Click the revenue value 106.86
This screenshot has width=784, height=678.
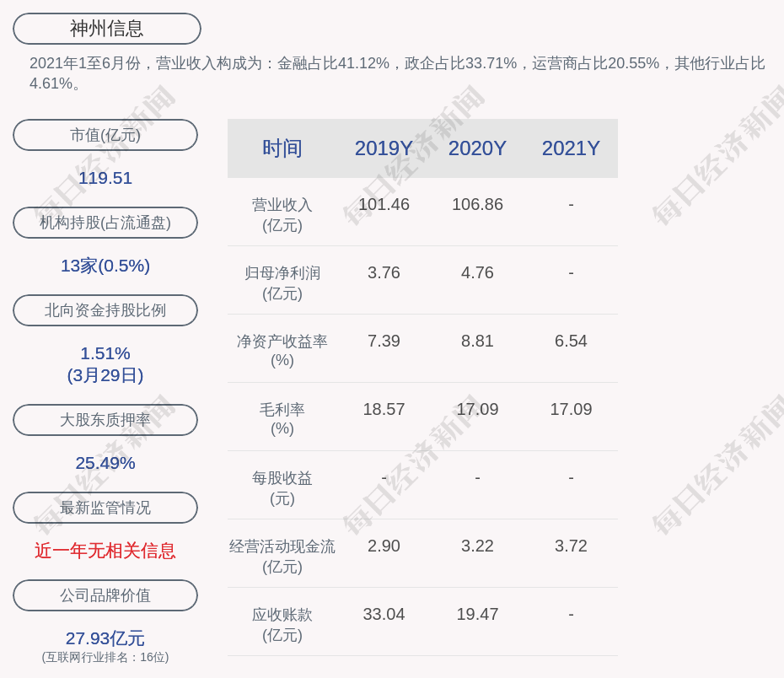[477, 205]
